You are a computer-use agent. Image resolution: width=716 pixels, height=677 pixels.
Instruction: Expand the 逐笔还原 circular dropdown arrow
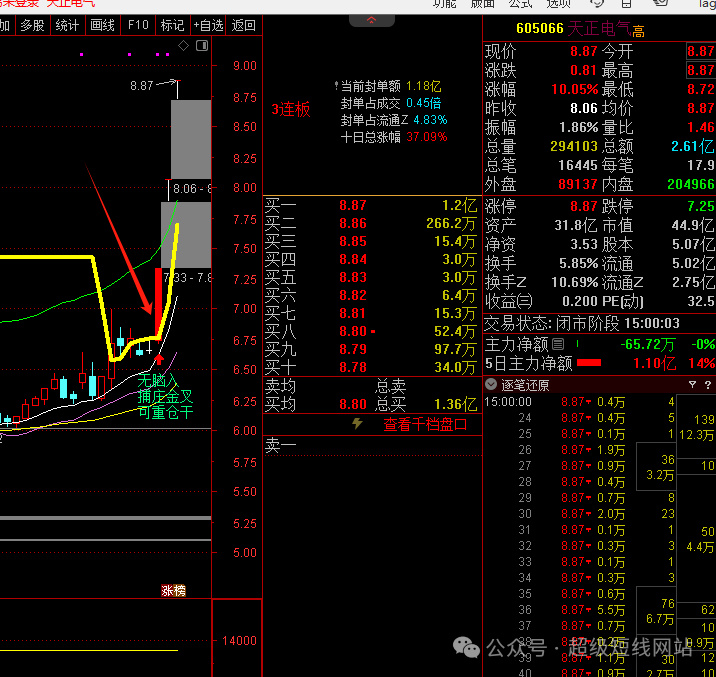click(491, 384)
